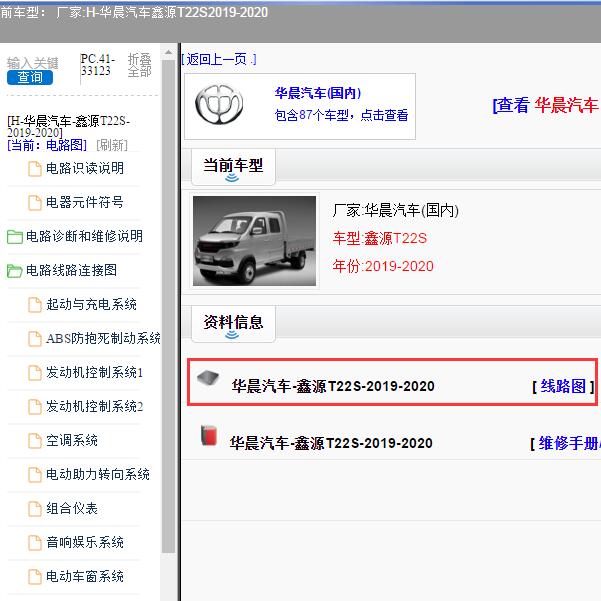Screen dimensions: 601x601
Task: Collapse the 电路线路连接图 open folder icon
Action: 15,271
